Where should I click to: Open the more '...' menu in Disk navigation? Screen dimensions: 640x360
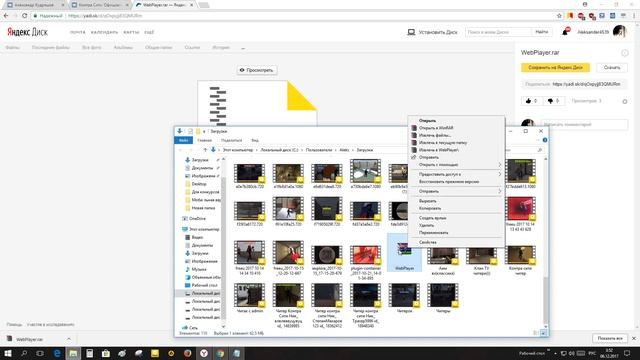point(243,48)
